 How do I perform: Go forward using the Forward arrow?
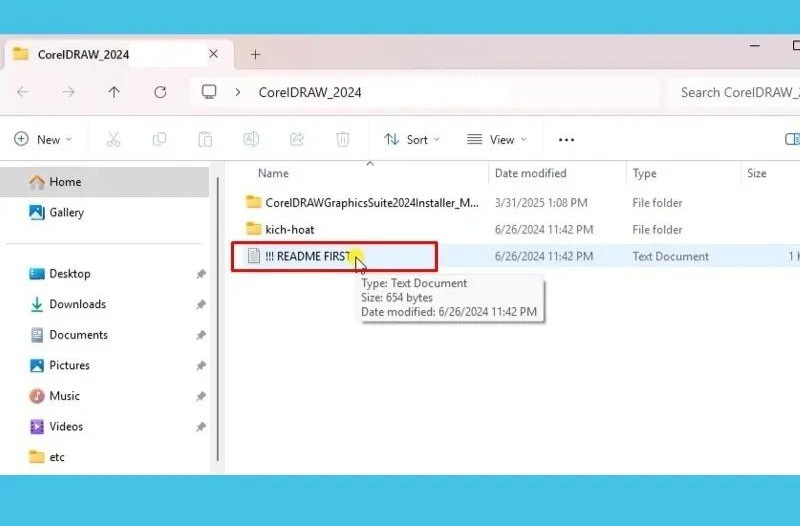tap(68, 92)
